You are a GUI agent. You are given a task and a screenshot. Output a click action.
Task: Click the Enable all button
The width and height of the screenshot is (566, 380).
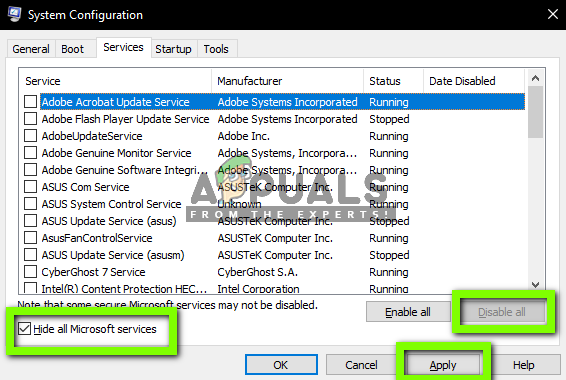coord(408,312)
